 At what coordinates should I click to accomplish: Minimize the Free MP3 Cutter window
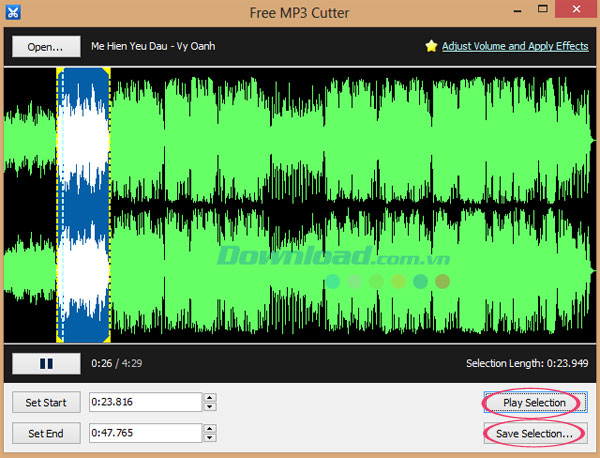pyautogui.click(x=517, y=10)
